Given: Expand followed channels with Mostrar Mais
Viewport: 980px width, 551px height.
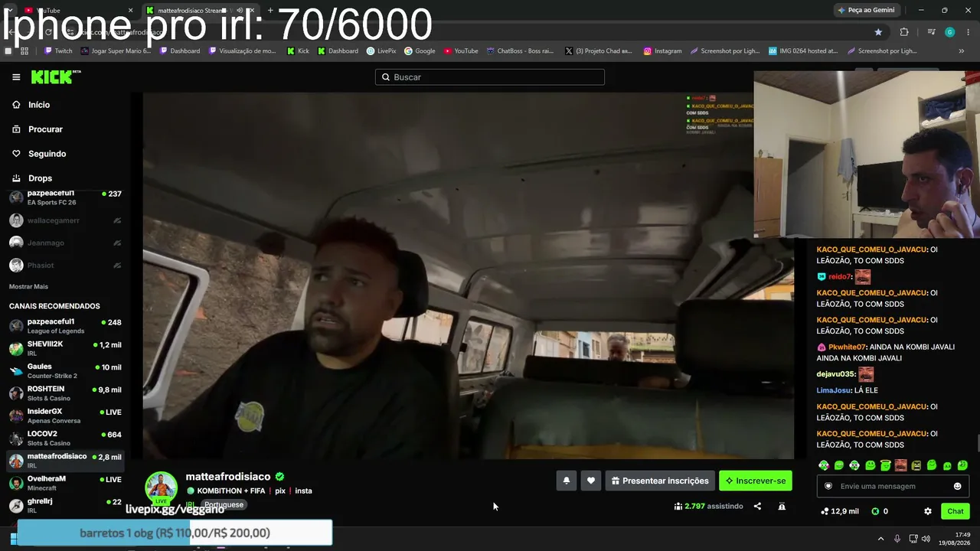Looking at the screenshot, I should pos(28,286).
